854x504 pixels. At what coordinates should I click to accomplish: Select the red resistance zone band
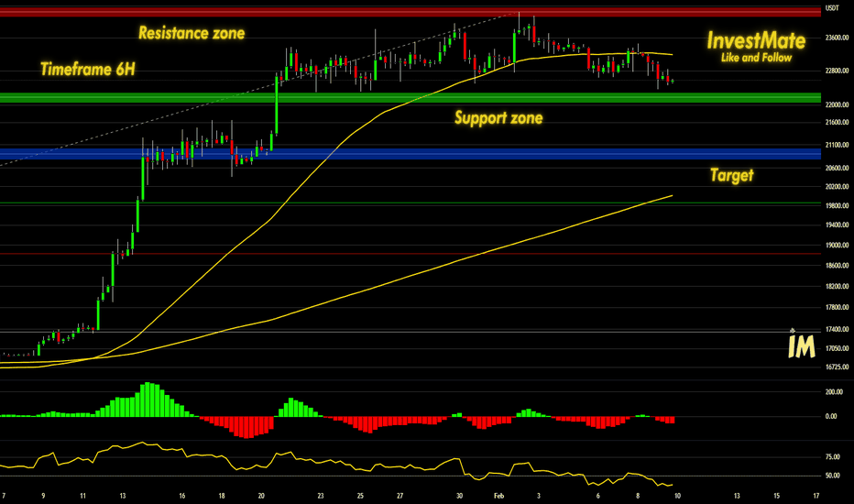coord(411,12)
